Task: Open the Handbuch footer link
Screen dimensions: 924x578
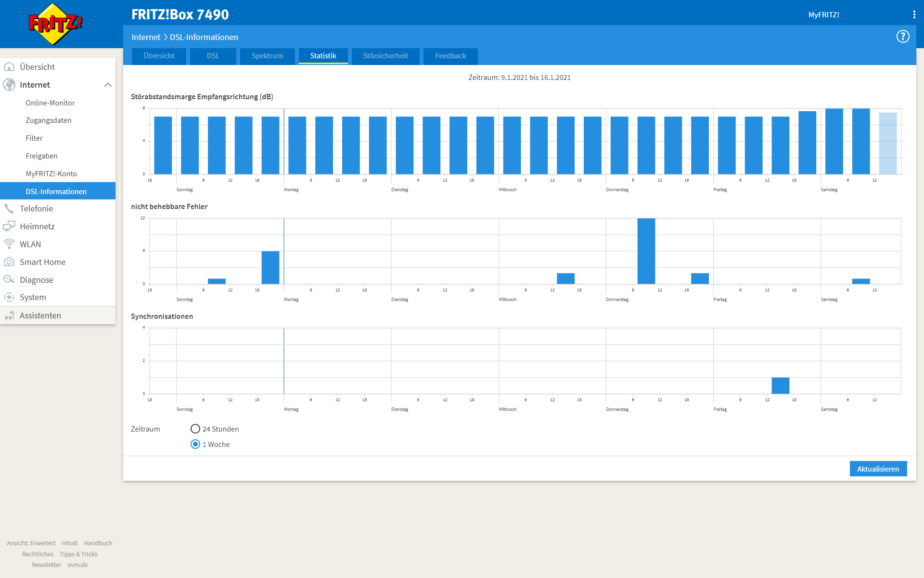Action: [x=98, y=543]
